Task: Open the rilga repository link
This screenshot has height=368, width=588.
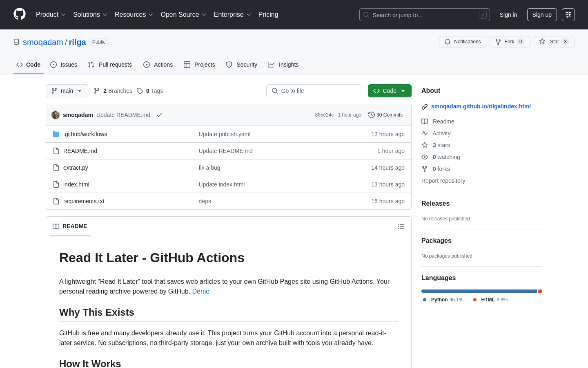Action: coord(77,42)
